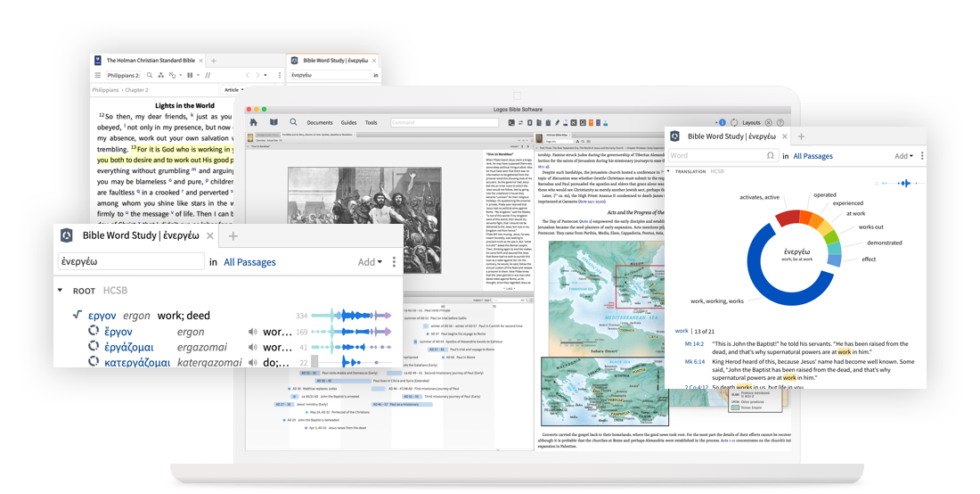The height and width of the screenshot is (494, 980).
Task: Open the Home icon in Logos toolbar
Action: pyautogui.click(x=254, y=122)
